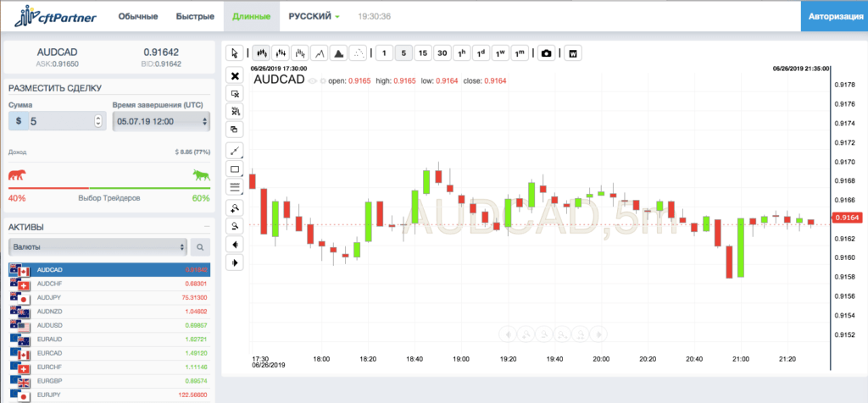
Task: Open the Время завершения expiry dropdown
Action: click(x=160, y=121)
